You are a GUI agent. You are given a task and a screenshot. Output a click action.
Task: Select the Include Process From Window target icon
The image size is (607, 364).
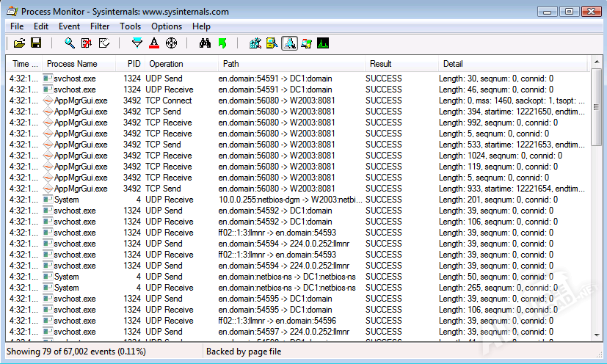(171, 43)
